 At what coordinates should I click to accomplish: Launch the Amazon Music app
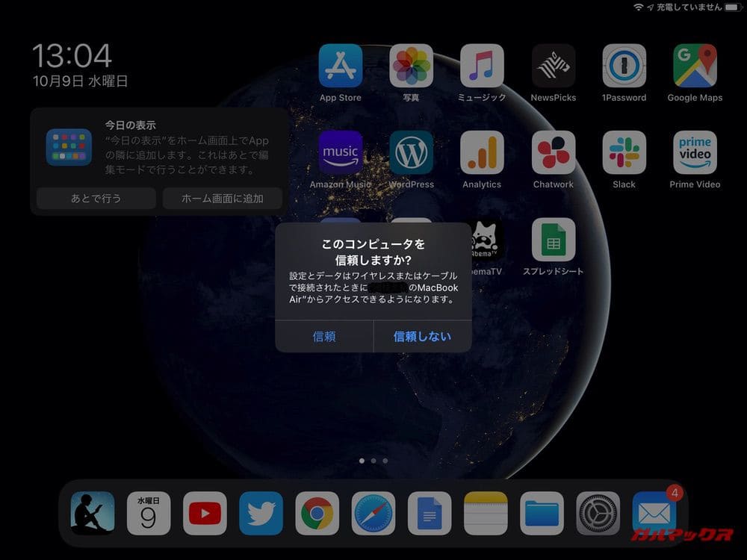(x=341, y=152)
